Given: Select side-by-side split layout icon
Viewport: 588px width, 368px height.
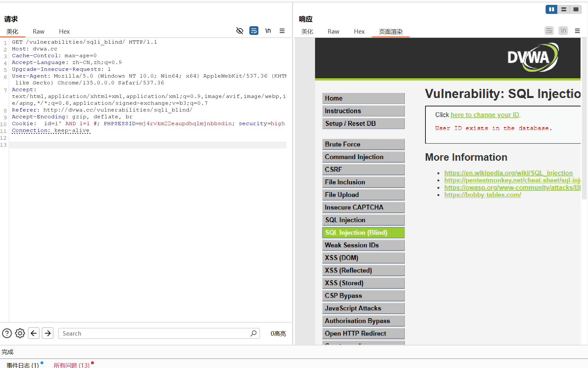Looking at the screenshot, I should click(551, 9).
